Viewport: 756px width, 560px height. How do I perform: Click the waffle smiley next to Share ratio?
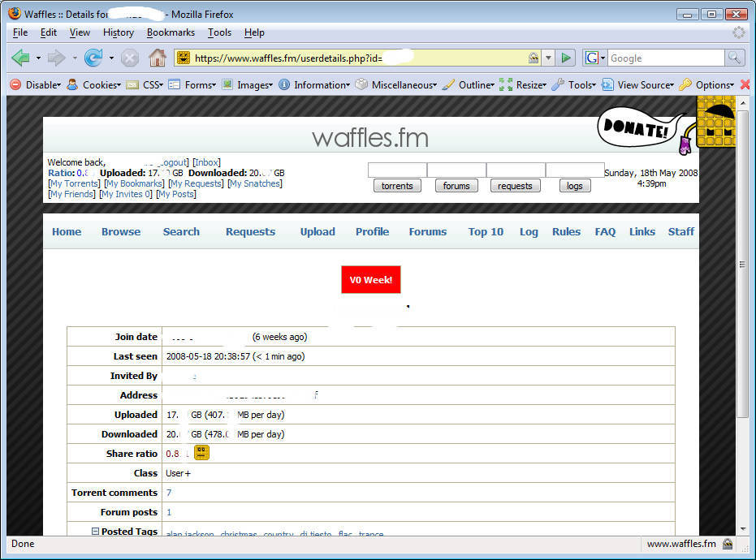coord(201,453)
